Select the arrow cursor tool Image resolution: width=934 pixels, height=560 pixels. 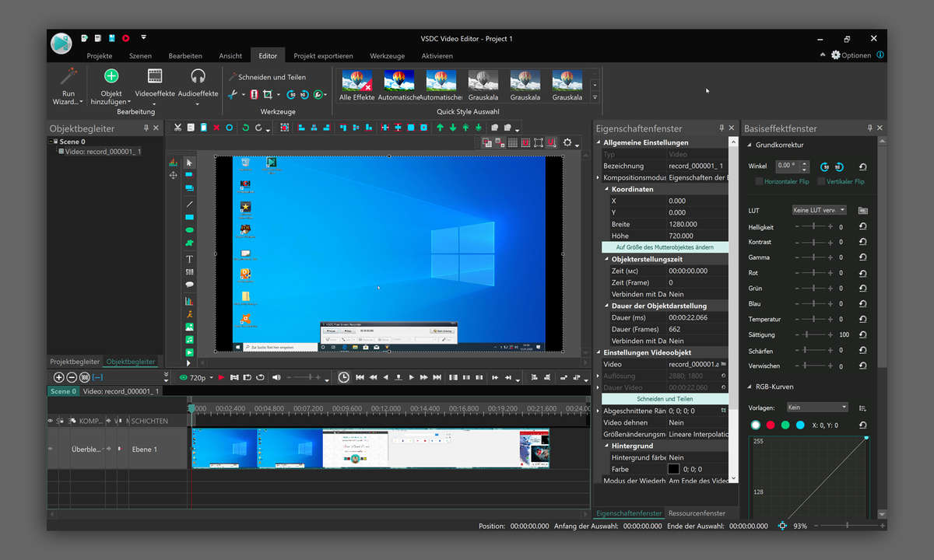coord(189,163)
